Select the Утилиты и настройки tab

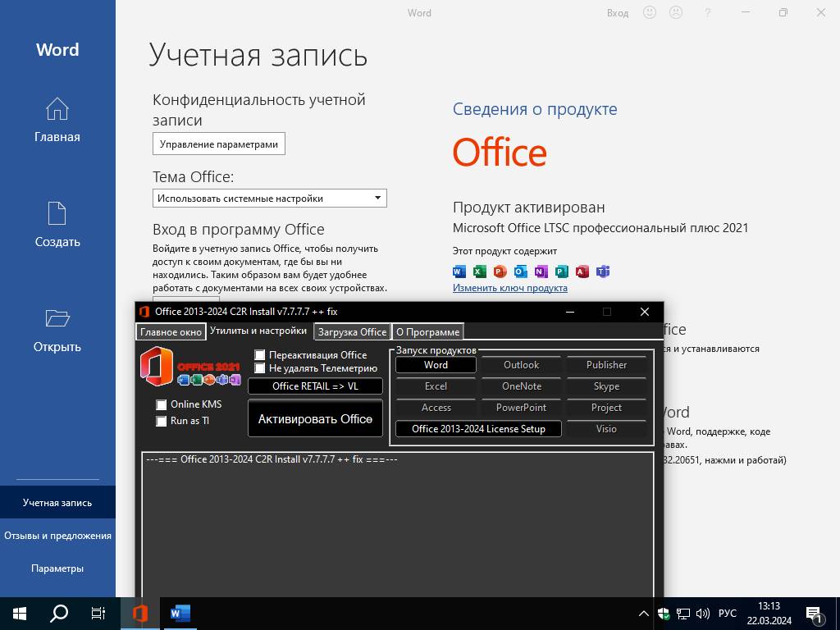pos(258,331)
